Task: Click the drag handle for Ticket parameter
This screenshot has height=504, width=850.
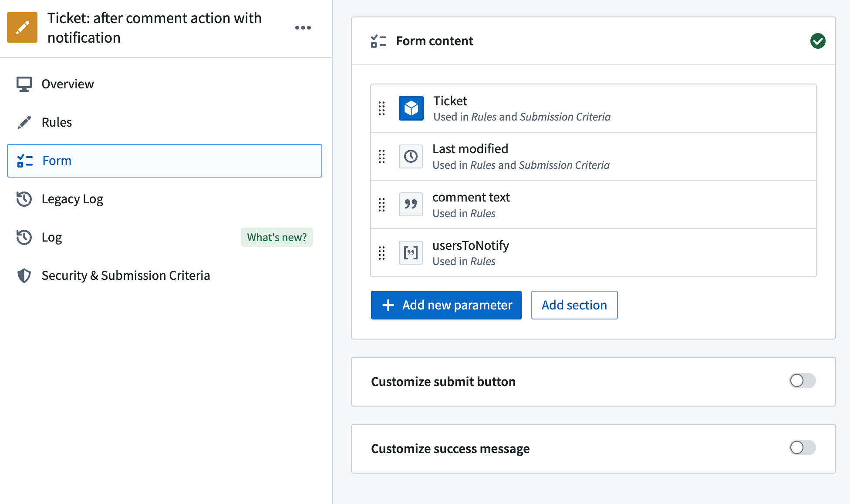Action: (x=382, y=108)
